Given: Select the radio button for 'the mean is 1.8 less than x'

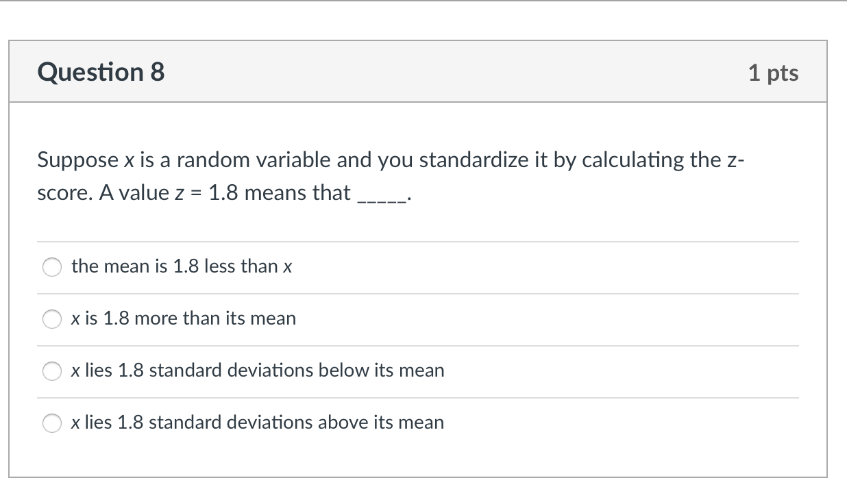Looking at the screenshot, I should pos(52,267).
